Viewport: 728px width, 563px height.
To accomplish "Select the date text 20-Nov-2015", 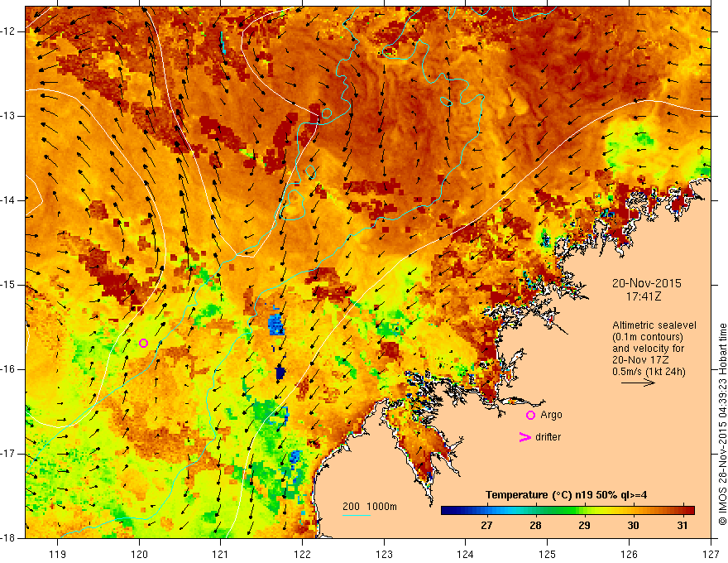I will pyautogui.click(x=646, y=283).
